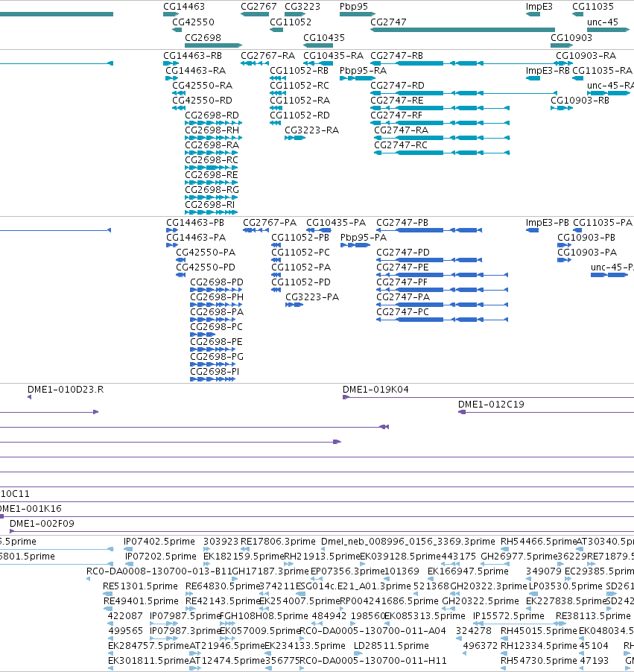The height and width of the screenshot is (672, 634).
Task: Select protein label CG10435-PA
Action: [x=336, y=223]
